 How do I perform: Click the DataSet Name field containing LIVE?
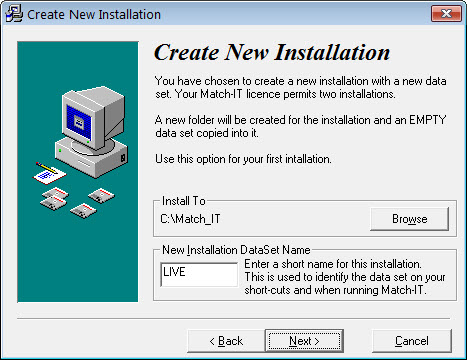click(199, 274)
